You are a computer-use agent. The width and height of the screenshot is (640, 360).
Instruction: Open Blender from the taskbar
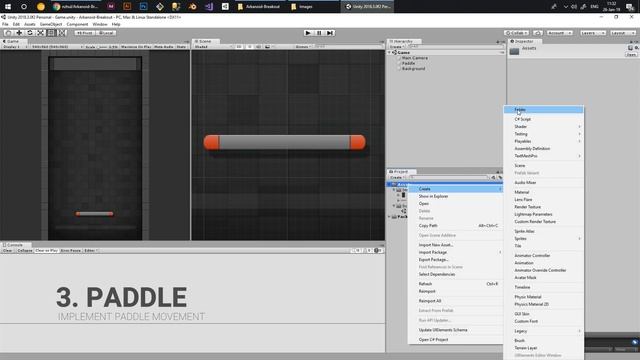click(x=192, y=7)
